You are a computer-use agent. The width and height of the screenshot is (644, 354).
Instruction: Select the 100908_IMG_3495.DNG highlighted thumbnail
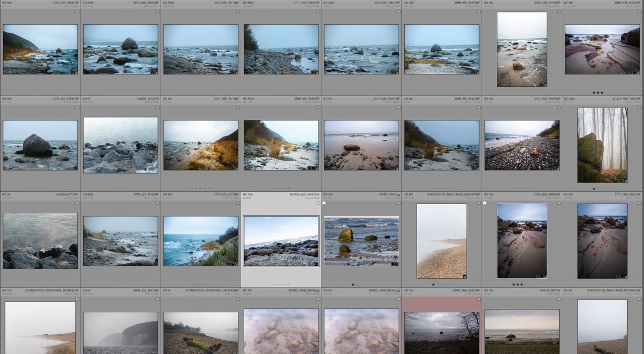click(281, 241)
